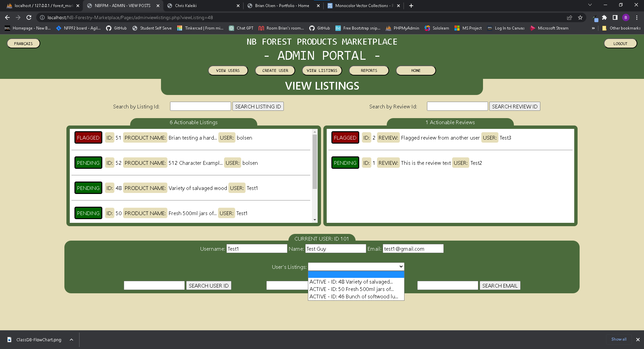Open the PHPMyAdmin bookmark
Viewport: 644px width, 349px height.
(402, 28)
